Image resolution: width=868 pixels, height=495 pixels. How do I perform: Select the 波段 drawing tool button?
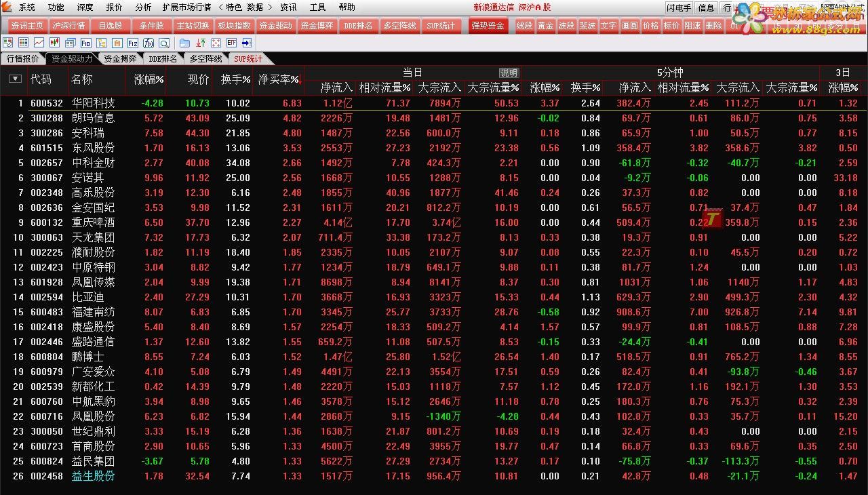[566, 26]
